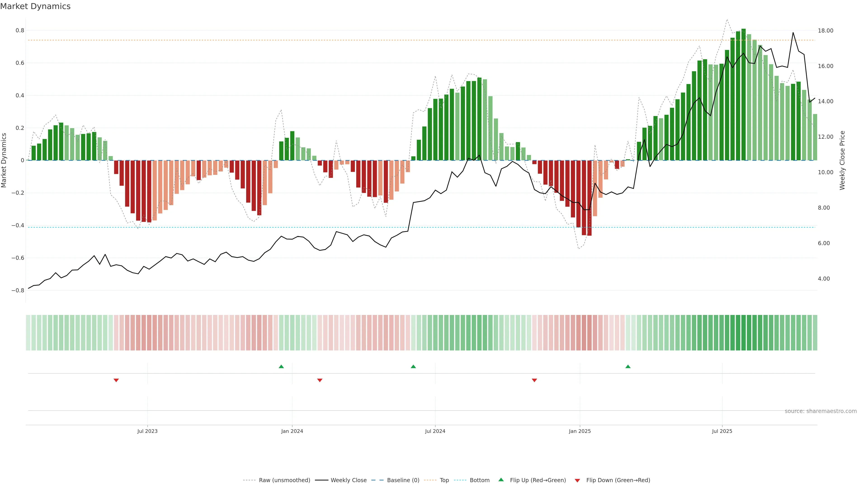Toggle the Raw (unsmoothed) legend entry
Viewport: 868px width, 488px height.
point(284,480)
